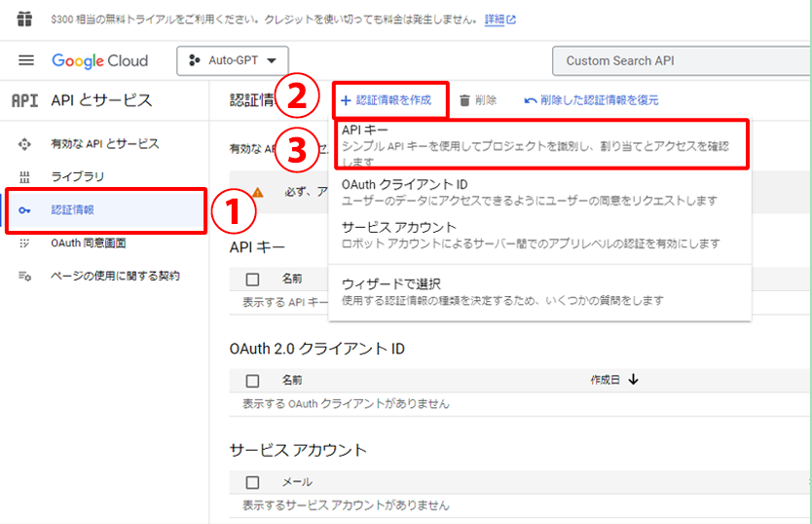This screenshot has width=812, height=524.
Task: Click 削除した認証情報を復元 button
Action: coord(591,99)
